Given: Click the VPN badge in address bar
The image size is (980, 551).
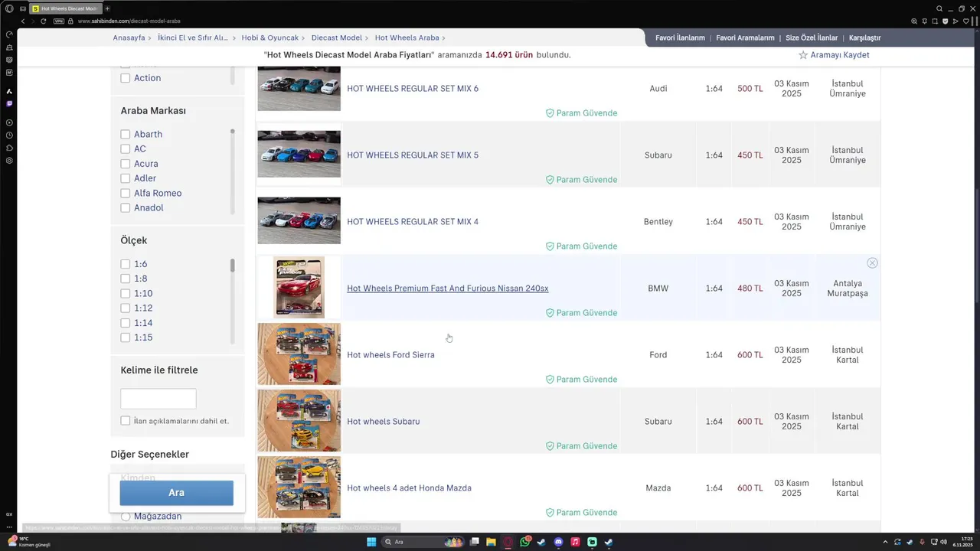Looking at the screenshot, I should point(59,21).
